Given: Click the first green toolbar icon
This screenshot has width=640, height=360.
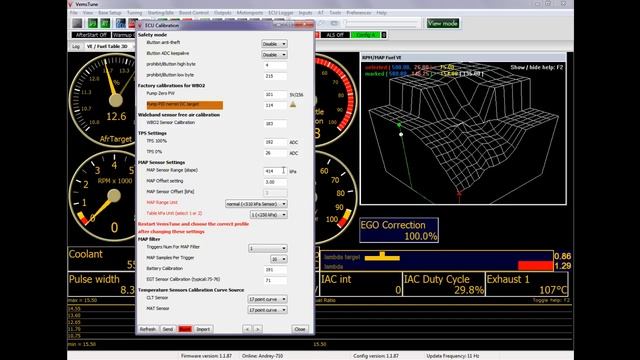Looking at the screenshot, I should click(x=93, y=23).
